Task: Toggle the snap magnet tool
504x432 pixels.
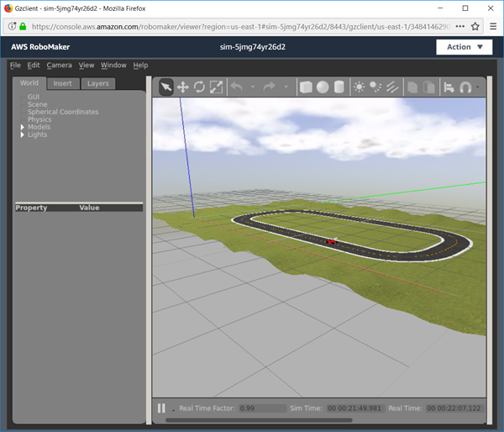Action: 465,87
